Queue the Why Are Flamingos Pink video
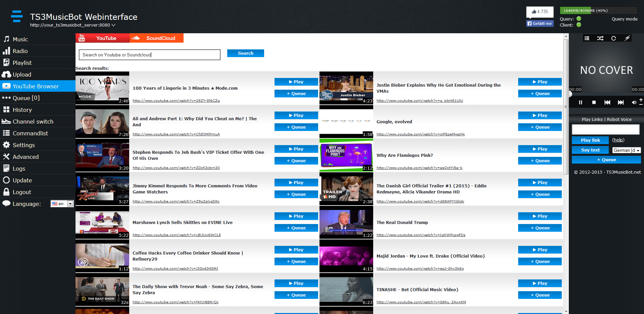Image resolution: width=644 pixels, height=314 pixels. pyautogui.click(x=540, y=161)
